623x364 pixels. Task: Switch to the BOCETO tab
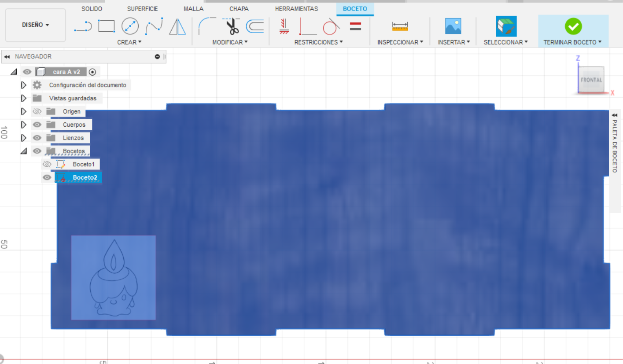coord(355,9)
